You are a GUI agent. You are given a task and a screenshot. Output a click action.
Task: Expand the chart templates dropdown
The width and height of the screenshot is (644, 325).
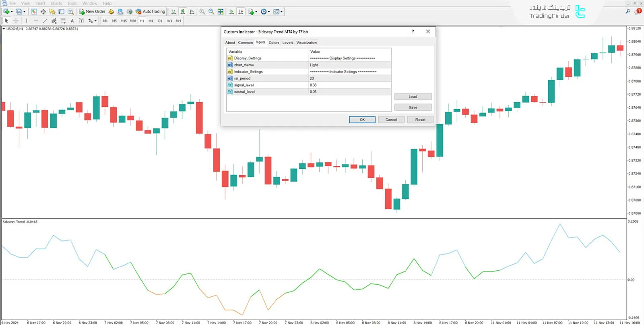click(x=281, y=12)
